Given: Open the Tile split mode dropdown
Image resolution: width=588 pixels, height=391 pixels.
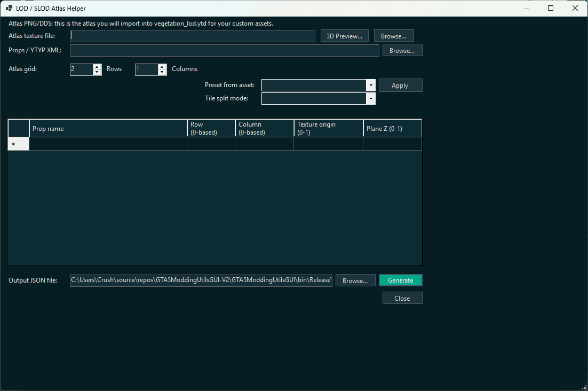Looking at the screenshot, I should click(x=371, y=98).
